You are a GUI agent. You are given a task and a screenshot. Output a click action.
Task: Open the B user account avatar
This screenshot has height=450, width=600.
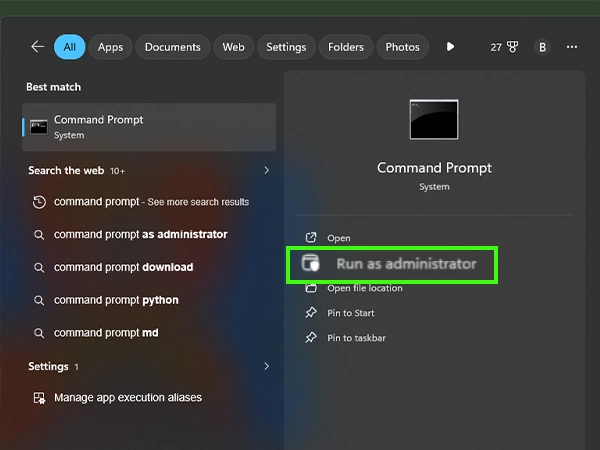(x=542, y=47)
